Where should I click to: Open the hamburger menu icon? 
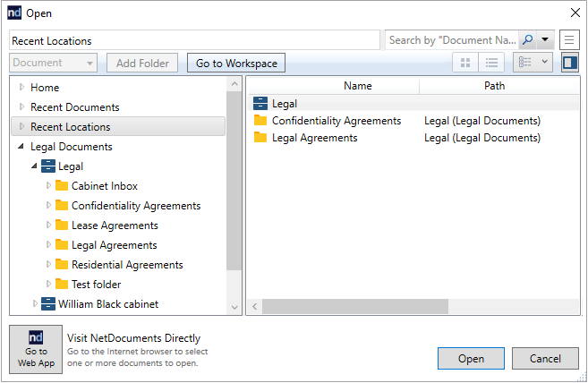[x=569, y=40]
